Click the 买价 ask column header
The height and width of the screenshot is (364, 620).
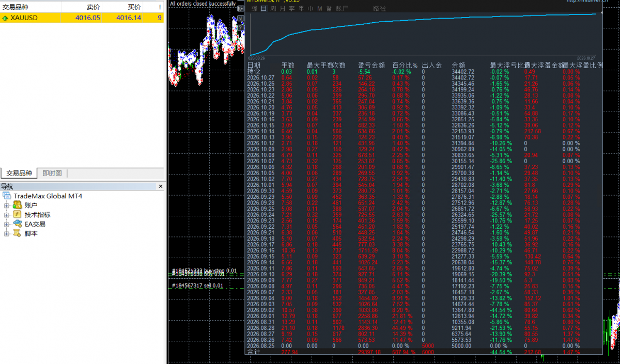[x=122, y=7]
